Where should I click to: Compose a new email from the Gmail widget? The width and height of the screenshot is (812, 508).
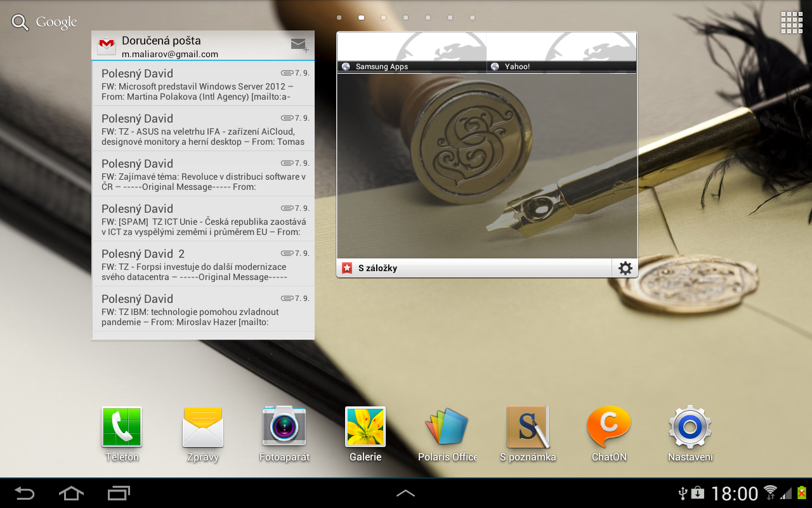pyautogui.click(x=298, y=44)
